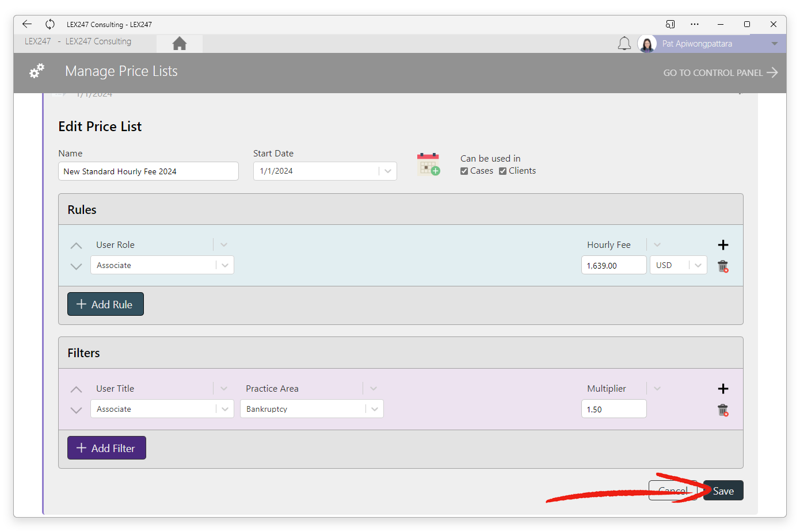The image size is (800, 532).
Task: Move the Bankruptcy filter down
Action: click(x=76, y=410)
